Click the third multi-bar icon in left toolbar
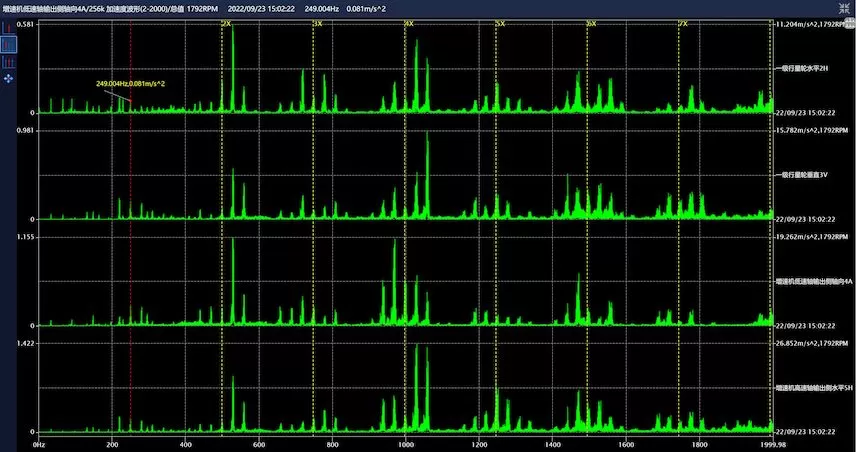Image resolution: width=856 pixels, height=452 pixels. click(x=8, y=62)
